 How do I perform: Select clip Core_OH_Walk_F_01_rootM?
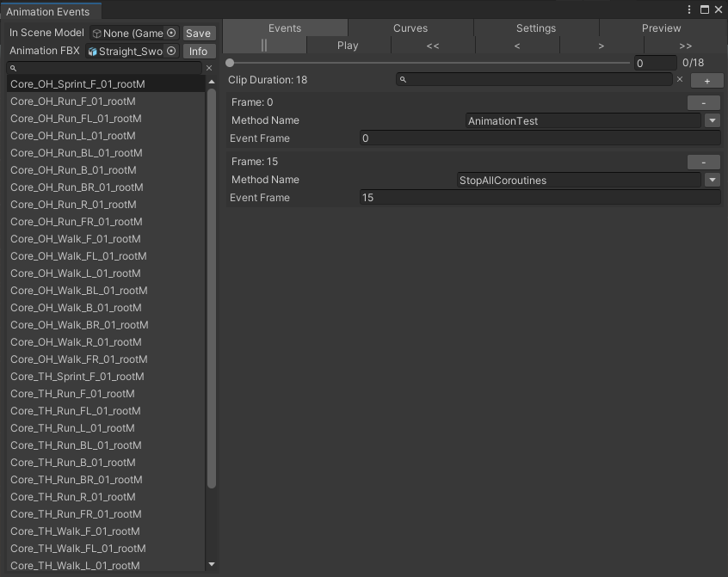(106, 238)
